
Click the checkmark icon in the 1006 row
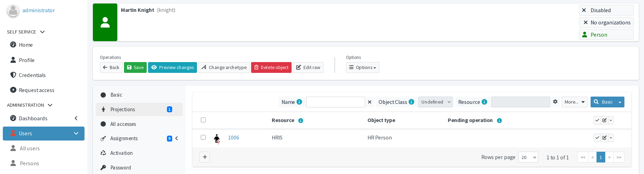(x=597, y=138)
